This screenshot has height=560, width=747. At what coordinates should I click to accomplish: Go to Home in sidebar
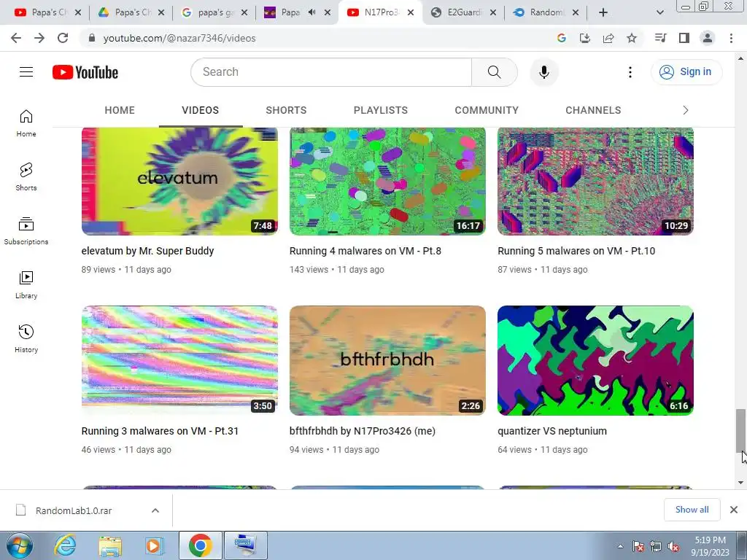point(26,123)
